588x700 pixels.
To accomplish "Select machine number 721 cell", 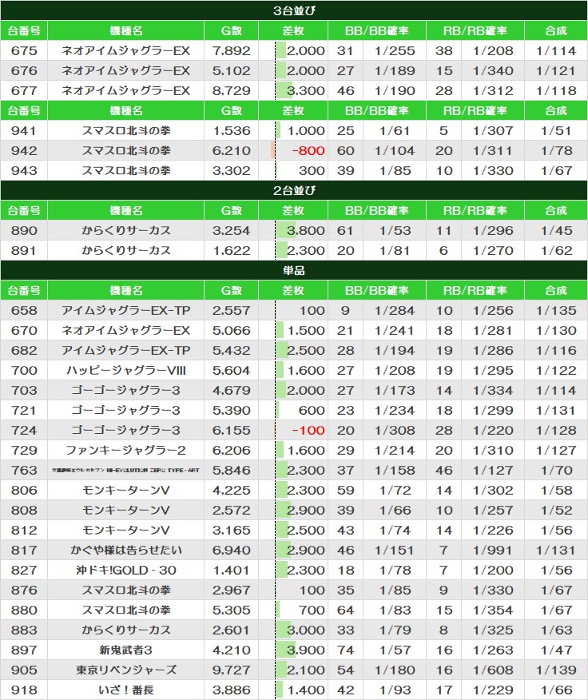I will tap(24, 410).
